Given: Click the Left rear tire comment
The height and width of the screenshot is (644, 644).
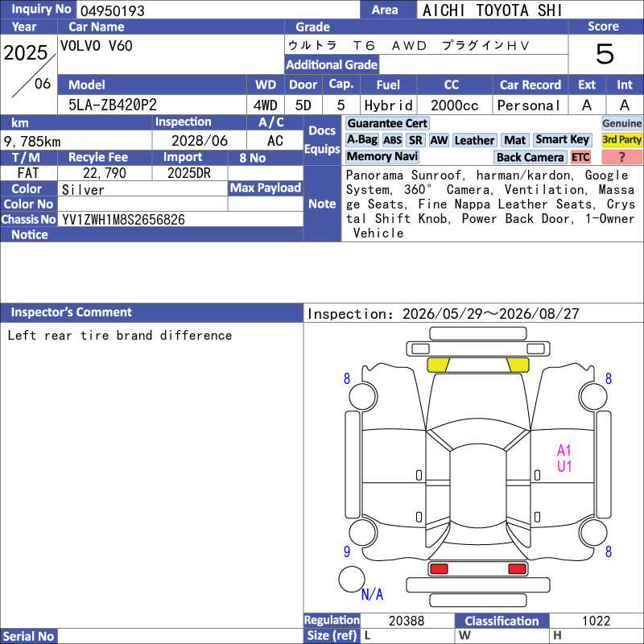Looking at the screenshot, I should click(x=119, y=335).
